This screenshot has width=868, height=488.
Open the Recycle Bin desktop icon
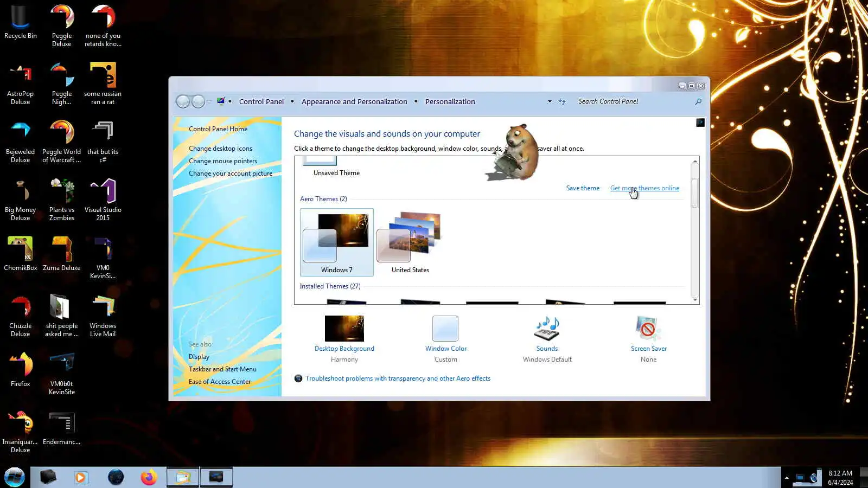[x=21, y=23]
